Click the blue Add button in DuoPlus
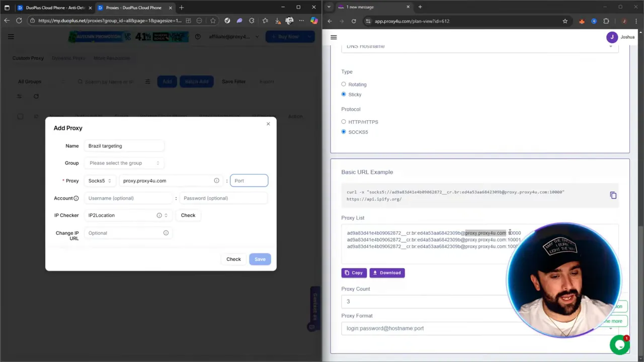644x362 pixels. click(x=167, y=81)
